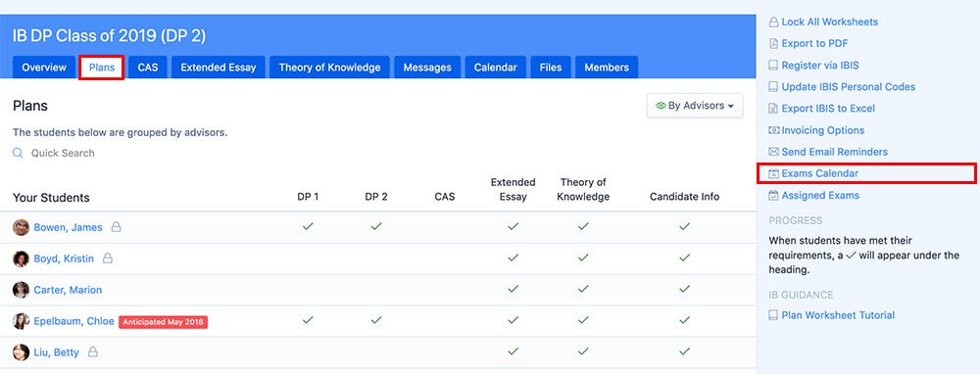Go to the CAS tab
The height and width of the screenshot is (374, 980).
tap(148, 68)
